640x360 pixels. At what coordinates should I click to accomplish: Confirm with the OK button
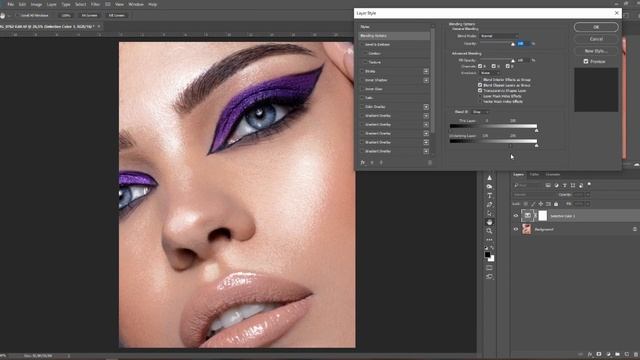(596, 27)
